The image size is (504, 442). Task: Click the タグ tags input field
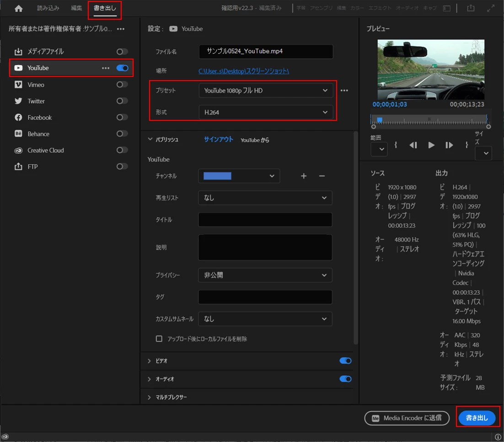[x=265, y=297]
